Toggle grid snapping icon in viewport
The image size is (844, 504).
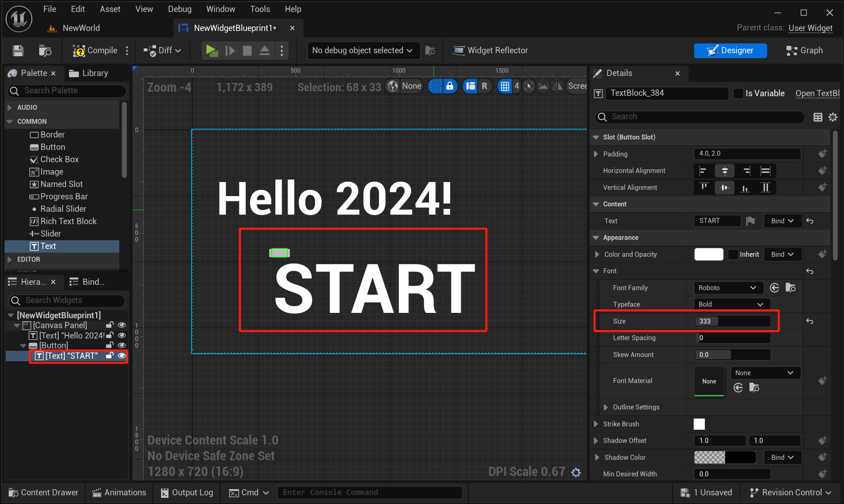tap(505, 86)
